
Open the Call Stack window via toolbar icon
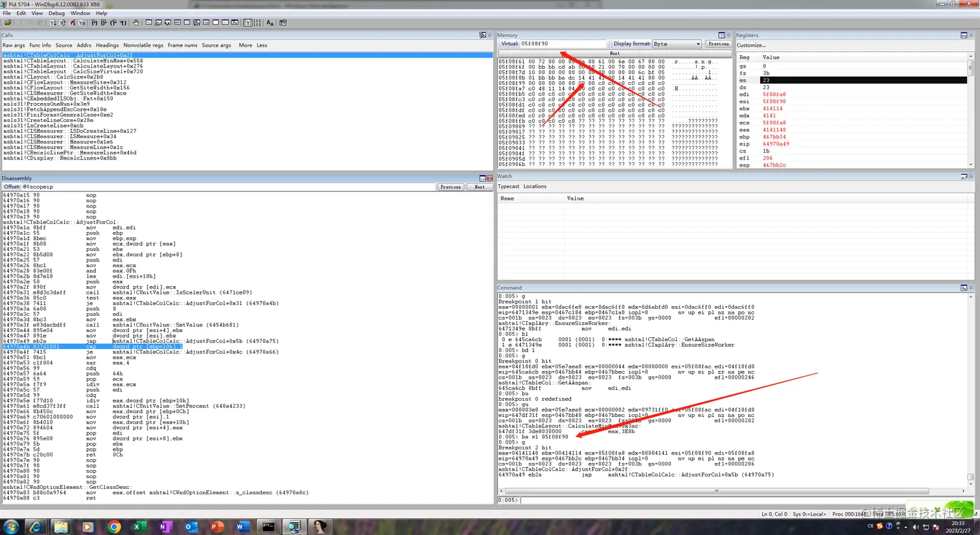pyautogui.click(x=196, y=23)
